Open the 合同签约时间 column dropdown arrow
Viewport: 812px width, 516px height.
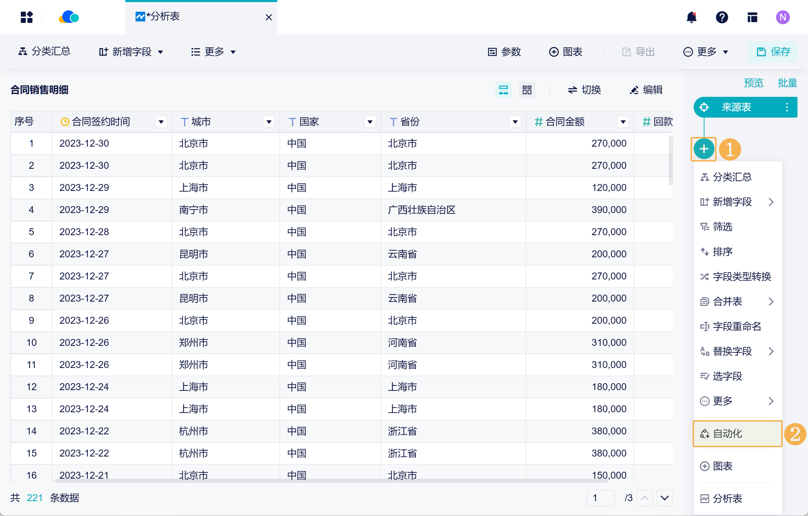(x=161, y=122)
